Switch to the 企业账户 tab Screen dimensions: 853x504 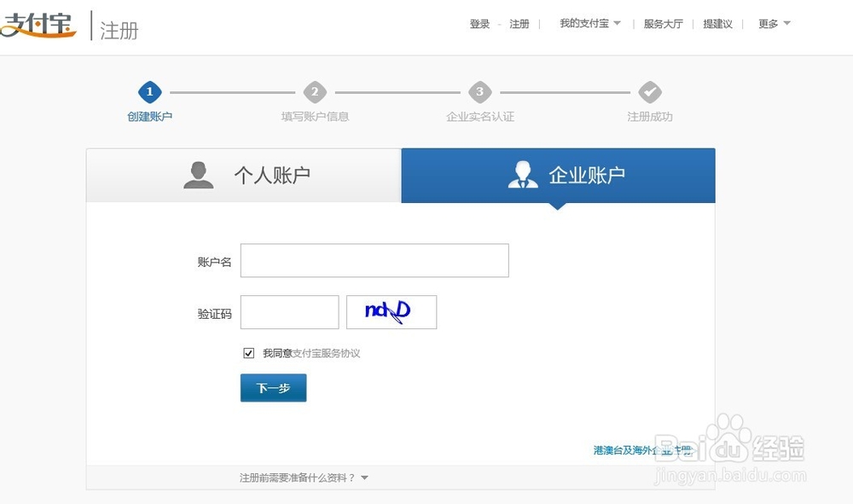tap(558, 175)
